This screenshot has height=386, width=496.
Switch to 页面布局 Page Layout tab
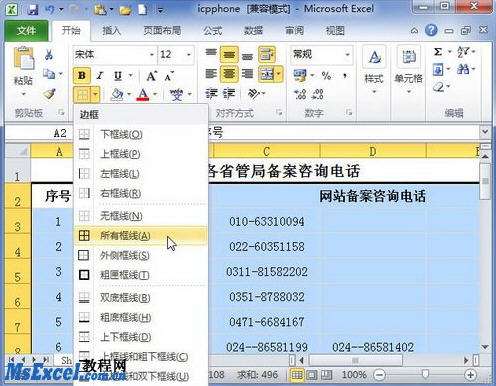pos(162,31)
